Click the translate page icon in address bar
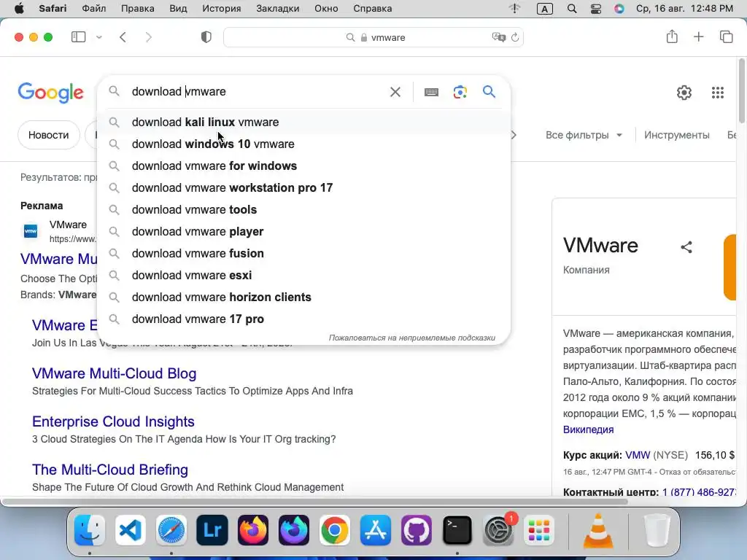 pos(499,37)
